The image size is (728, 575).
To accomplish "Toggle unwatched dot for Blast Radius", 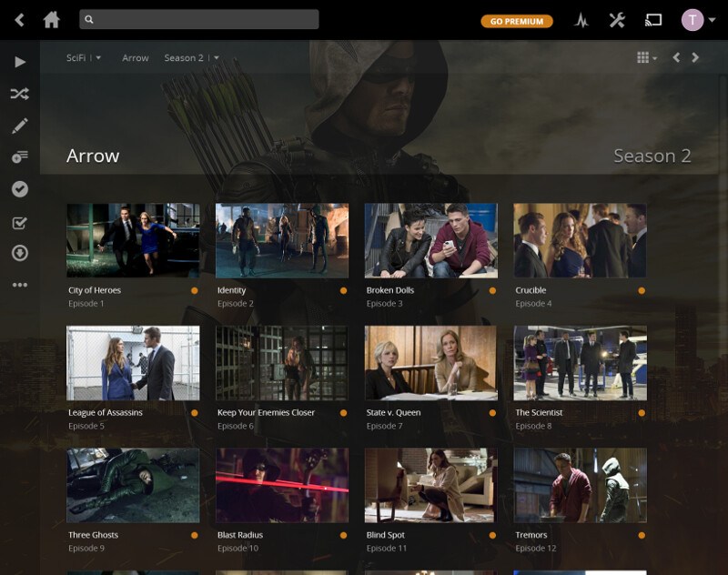I will [344, 536].
